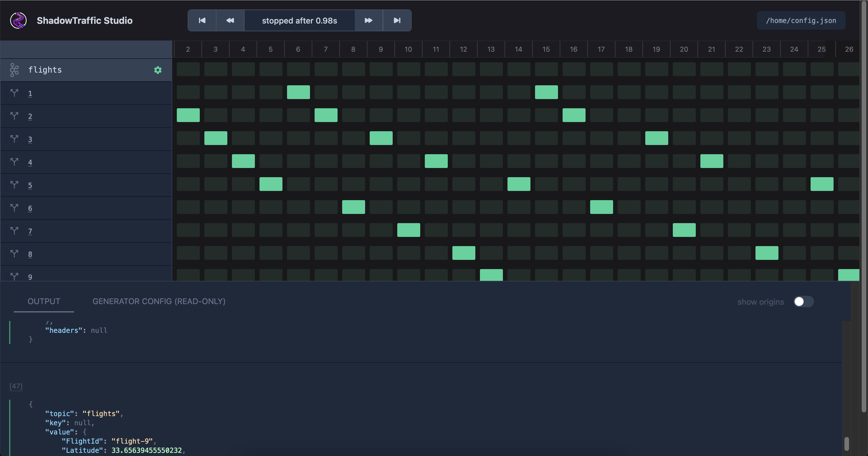The height and width of the screenshot is (456, 868).
Task: Click the fork icon for fork 3
Action: pyautogui.click(x=14, y=138)
